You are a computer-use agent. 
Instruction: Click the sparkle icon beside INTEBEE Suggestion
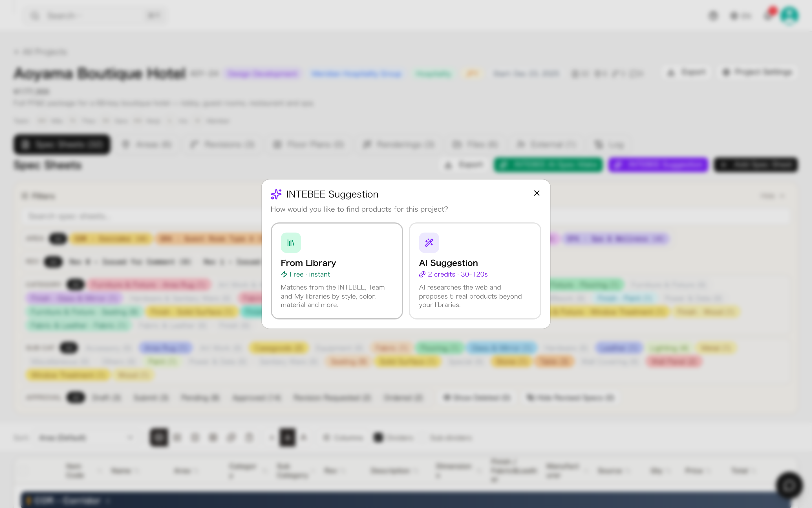pyautogui.click(x=276, y=194)
